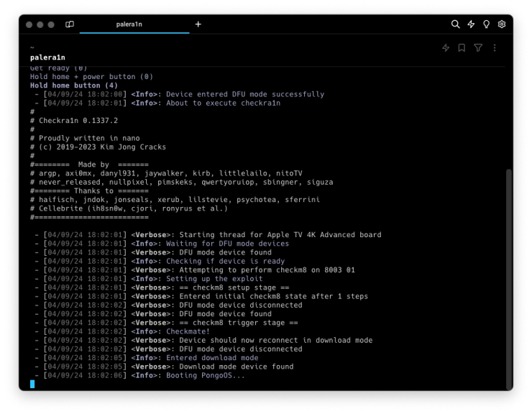532x414 pixels.
Task: Open the settings gear icon
Action: pos(502,24)
